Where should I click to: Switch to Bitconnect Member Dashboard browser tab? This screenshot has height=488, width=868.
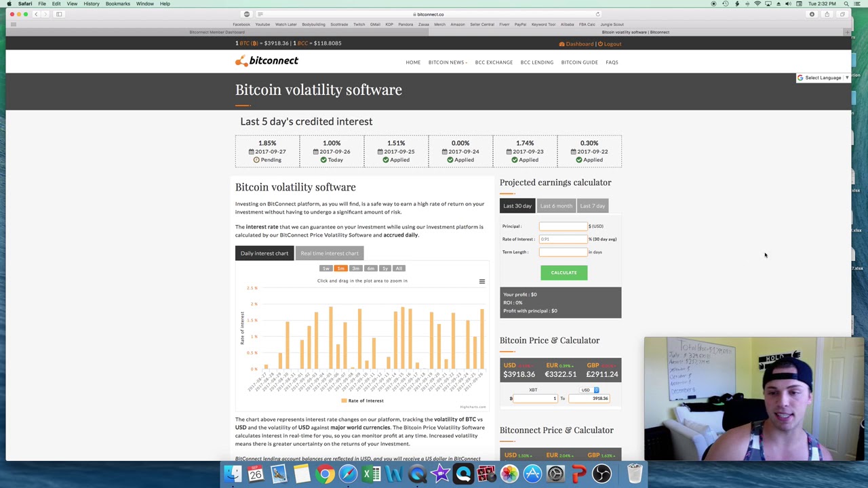(217, 32)
